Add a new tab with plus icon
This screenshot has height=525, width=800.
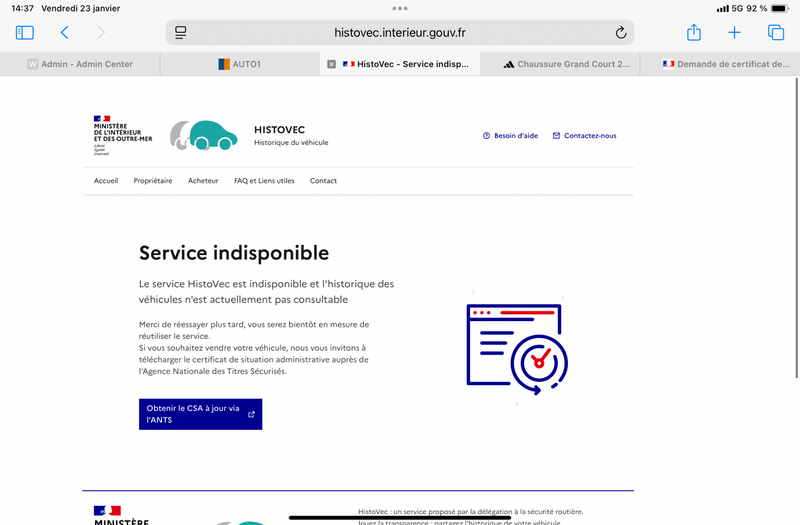pyautogui.click(x=734, y=33)
